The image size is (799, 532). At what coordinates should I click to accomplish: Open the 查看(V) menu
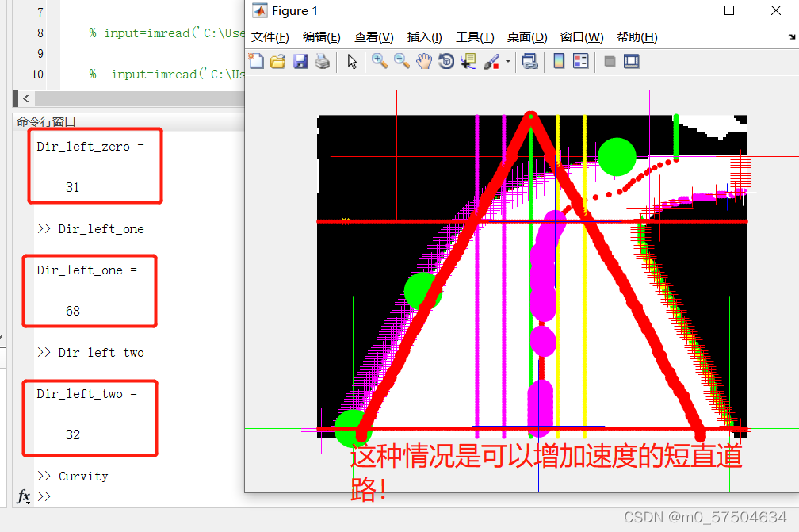pos(374,37)
